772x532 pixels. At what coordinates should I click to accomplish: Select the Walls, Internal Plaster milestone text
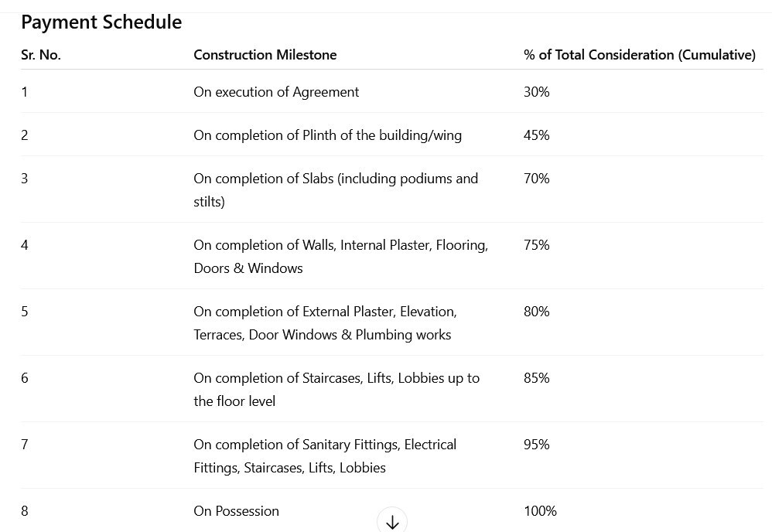coord(340,256)
